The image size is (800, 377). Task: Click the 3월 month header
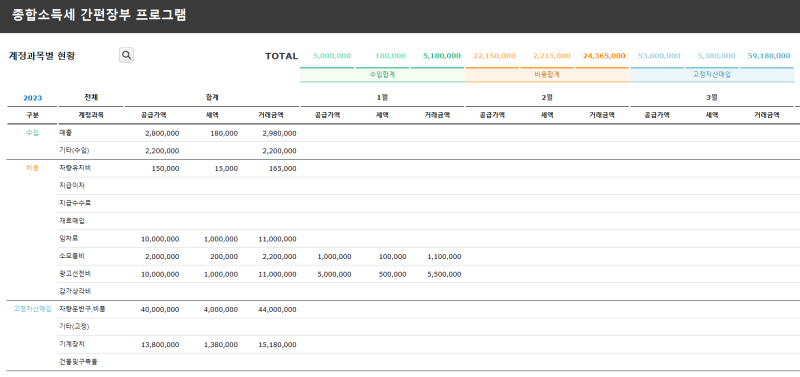(x=712, y=97)
